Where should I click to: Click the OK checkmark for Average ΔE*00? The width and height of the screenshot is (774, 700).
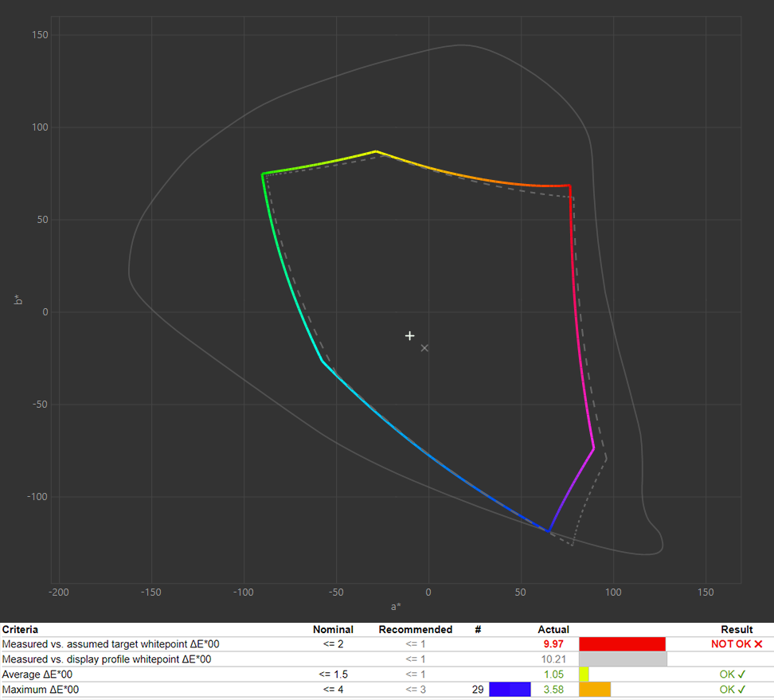tap(741, 674)
